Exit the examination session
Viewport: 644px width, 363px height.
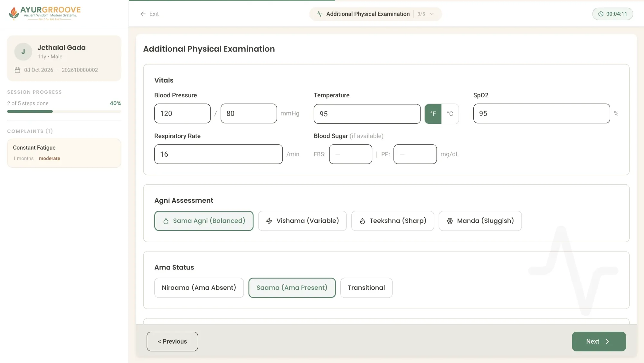150,14
